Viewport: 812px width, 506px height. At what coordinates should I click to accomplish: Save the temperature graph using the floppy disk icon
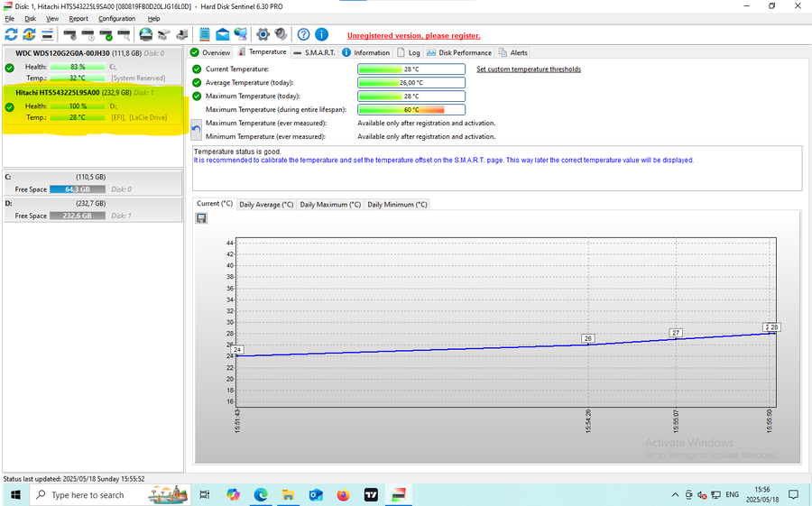tap(200, 218)
